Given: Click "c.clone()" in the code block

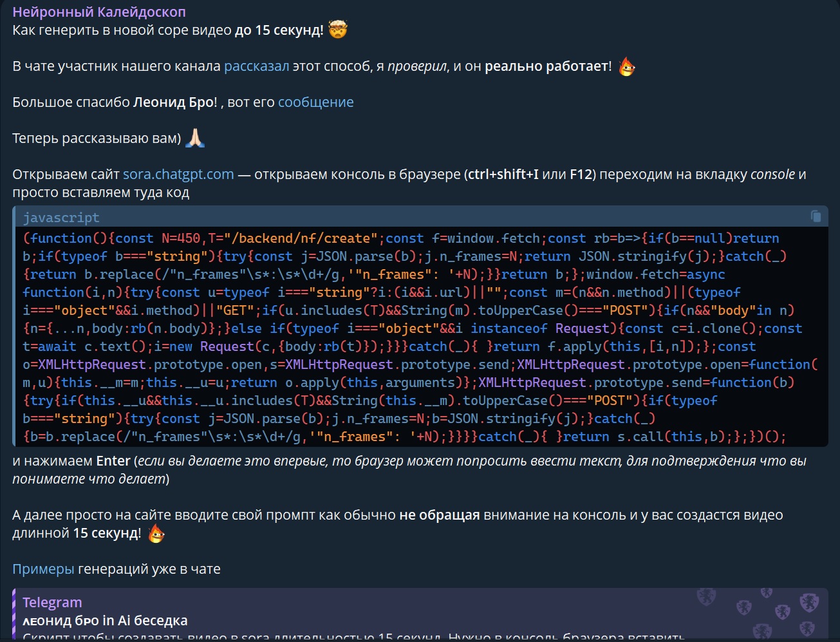Looking at the screenshot, I should [717, 328].
